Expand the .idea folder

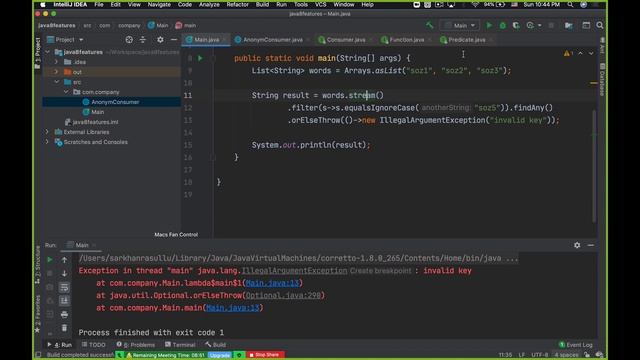tap(56, 62)
